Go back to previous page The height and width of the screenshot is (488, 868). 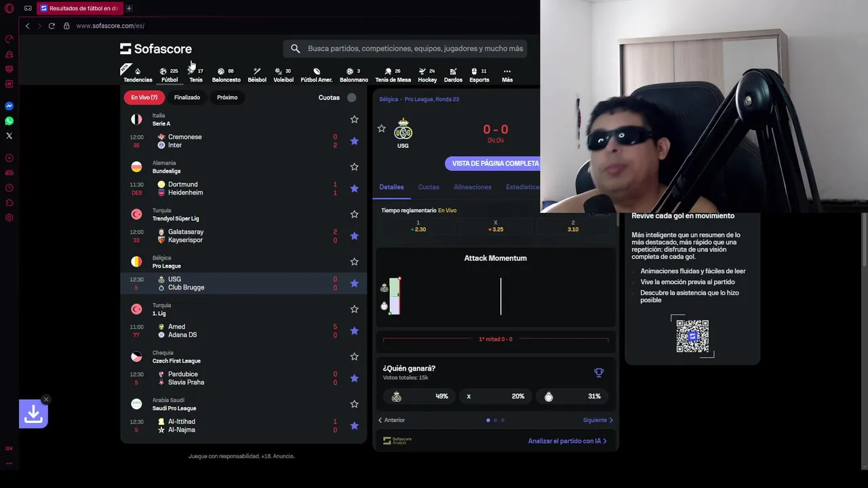click(27, 26)
